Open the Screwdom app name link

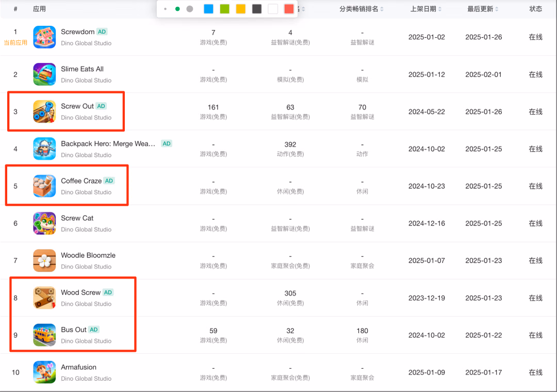(77, 31)
